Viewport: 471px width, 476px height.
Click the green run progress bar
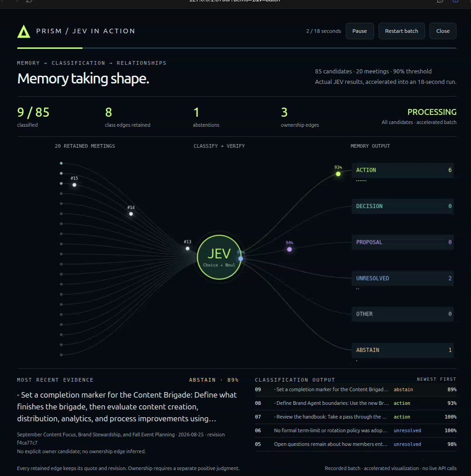pyautogui.click(x=50, y=48)
